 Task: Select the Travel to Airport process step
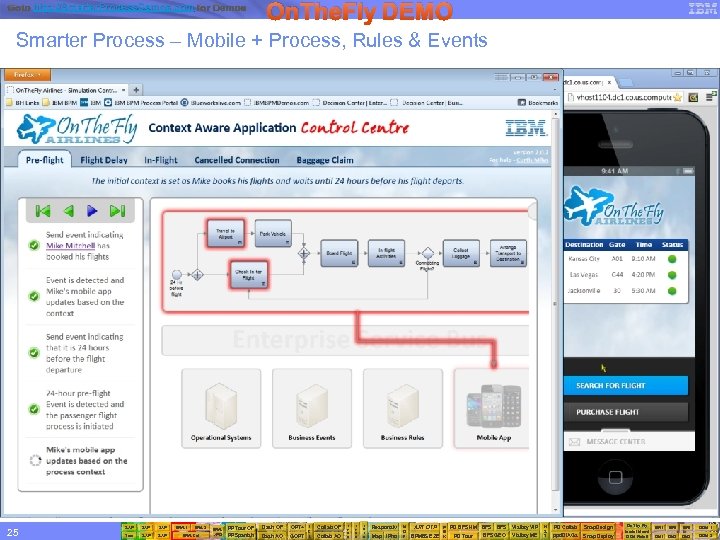tap(225, 234)
